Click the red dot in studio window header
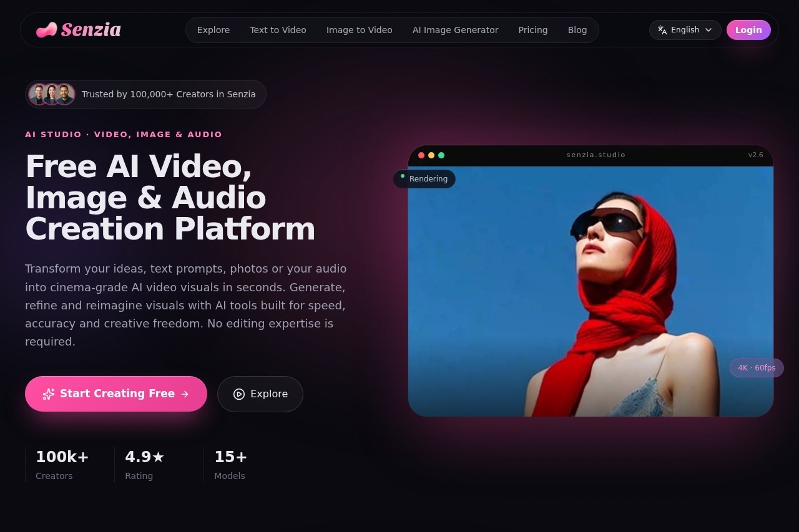This screenshot has height=532, width=799. coord(421,155)
